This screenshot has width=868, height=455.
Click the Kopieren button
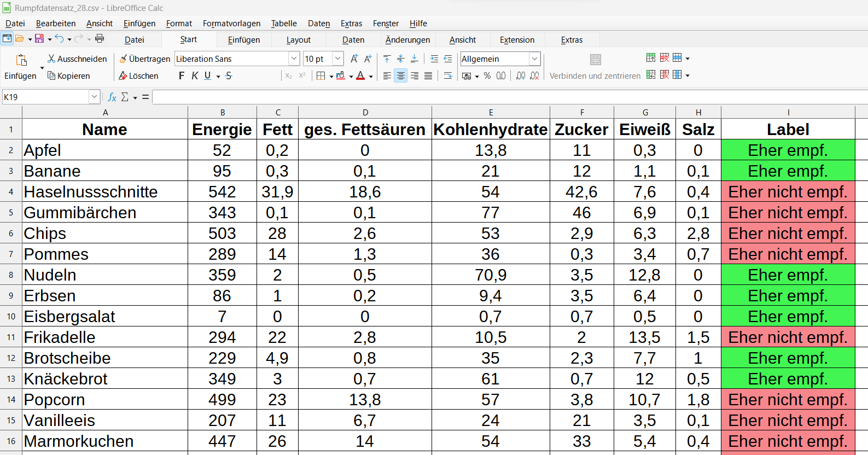(69, 76)
